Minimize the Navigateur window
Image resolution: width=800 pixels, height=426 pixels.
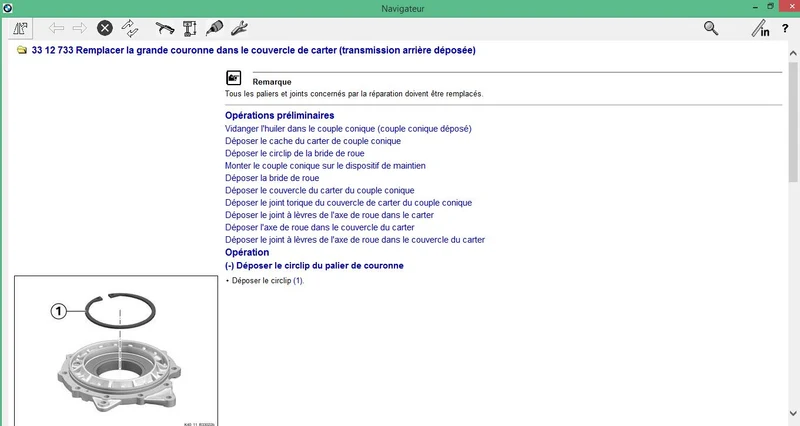pyautogui.click(x=755, y=8)
